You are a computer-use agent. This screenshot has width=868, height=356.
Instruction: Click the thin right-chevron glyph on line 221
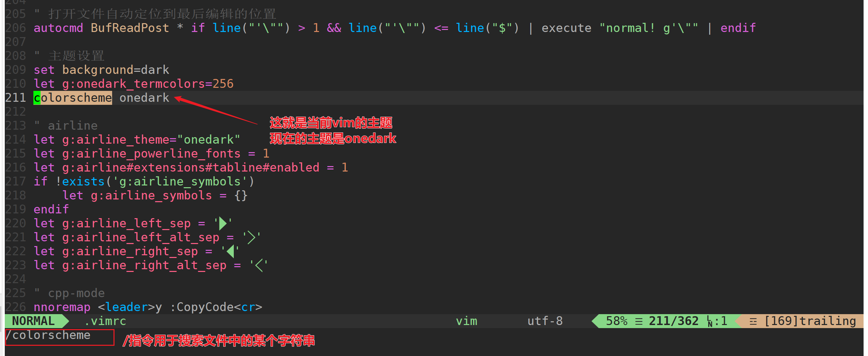(252, 237)
